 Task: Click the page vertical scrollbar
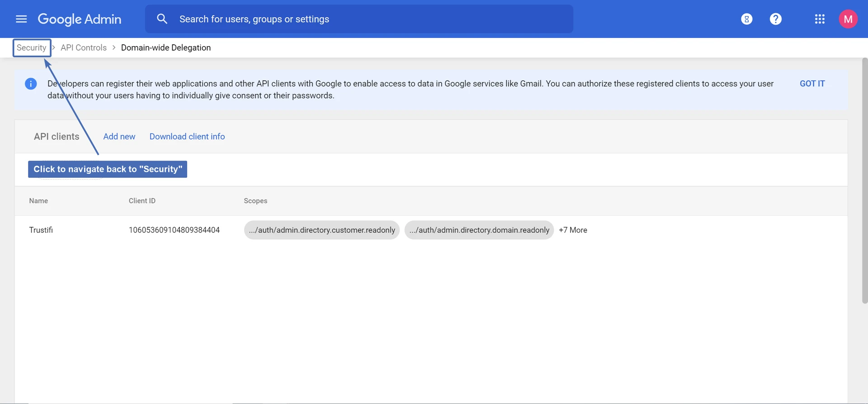coord(864,181)
